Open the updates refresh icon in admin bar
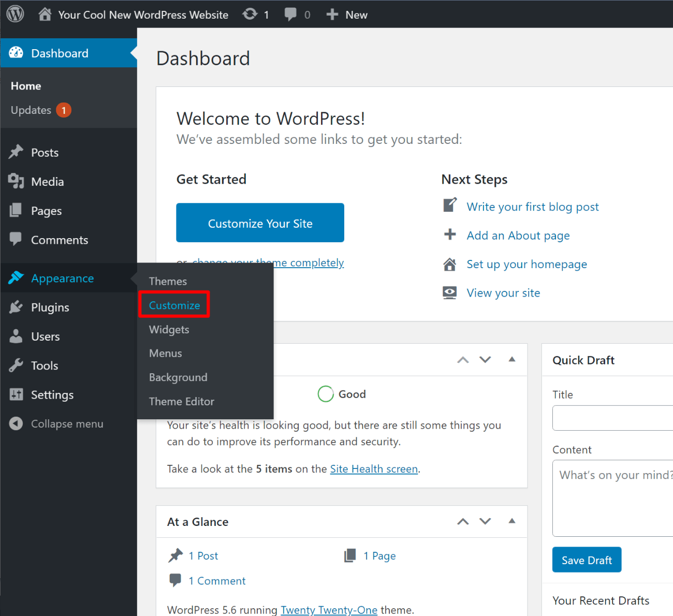This screenshot has height=616, width=673. pyautogui.click(x=250, y=14)
